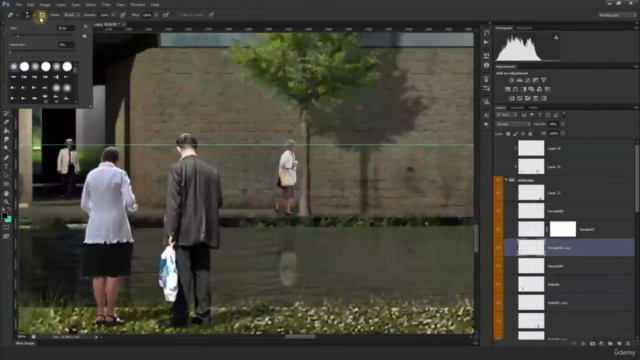The image size is (640, 360).
Task: Pick the second hard round brush preset
Action: tap(46, 66)
